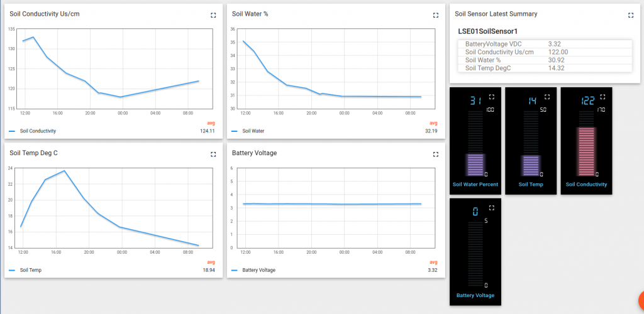The width and height of the screenshot is (644, 314).
Task: Toggle Soil Temp series in legend
Action: pos(30,270)
